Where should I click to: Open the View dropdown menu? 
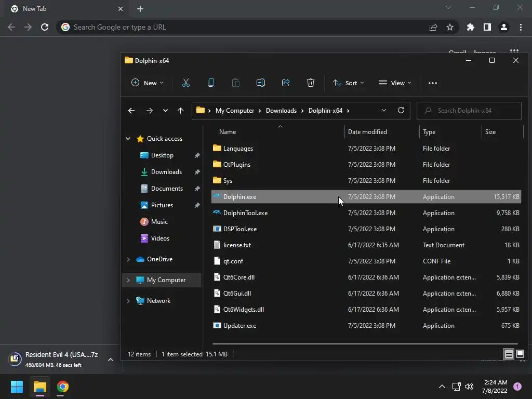click(x=395, y=83)
